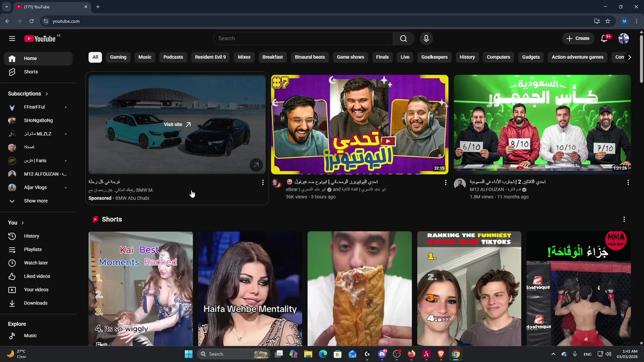Open Watch later in sidebar
The width and height of the screenshot is (644, 362).
tap(38, 263)
